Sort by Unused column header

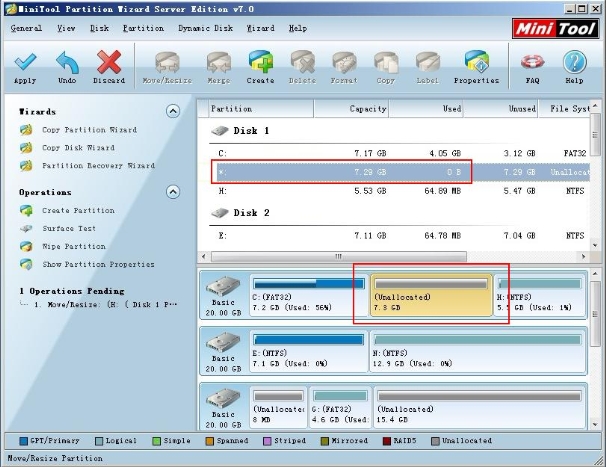[501, 109]
